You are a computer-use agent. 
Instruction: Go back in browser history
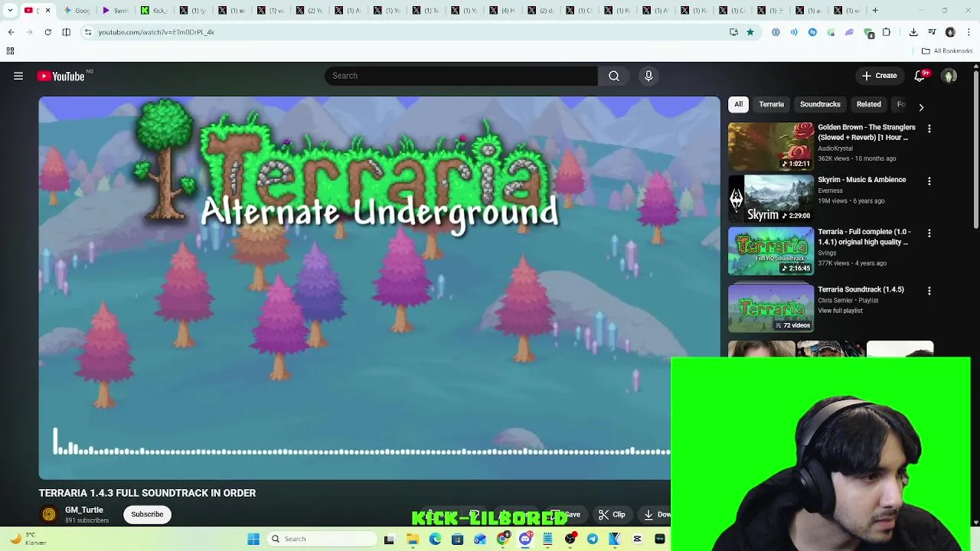11,32
